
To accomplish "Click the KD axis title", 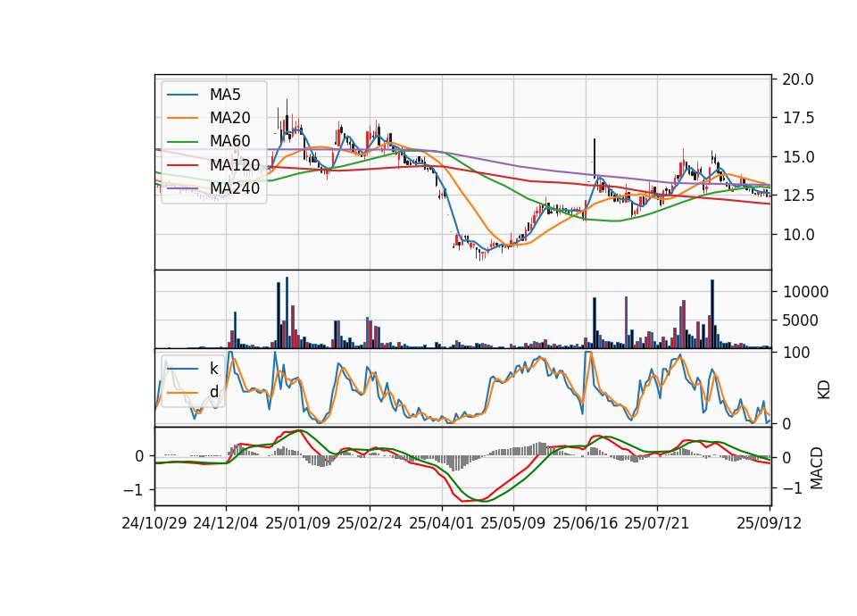I will tap(824, 390).
